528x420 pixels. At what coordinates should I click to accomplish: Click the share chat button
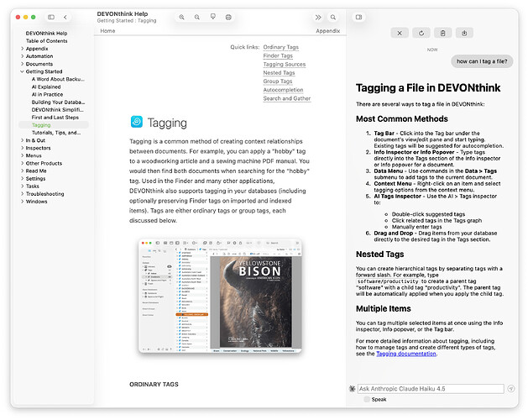coord(463,33)
